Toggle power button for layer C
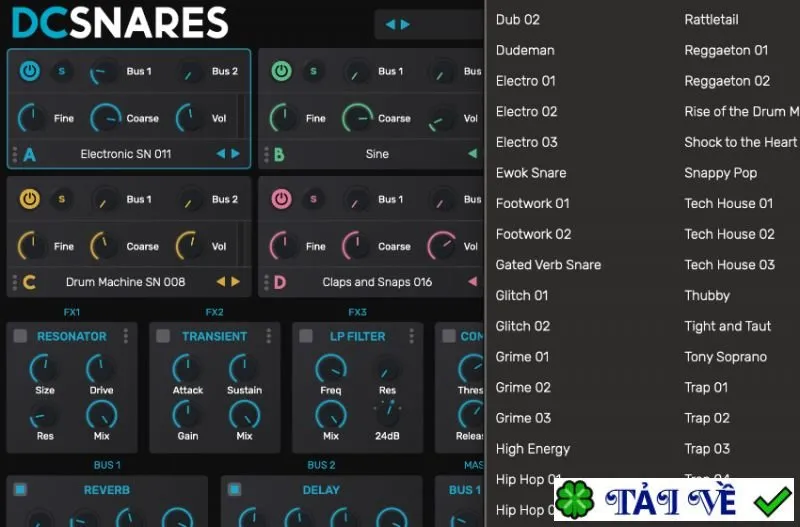800x527 pixels. coord(30,199)
